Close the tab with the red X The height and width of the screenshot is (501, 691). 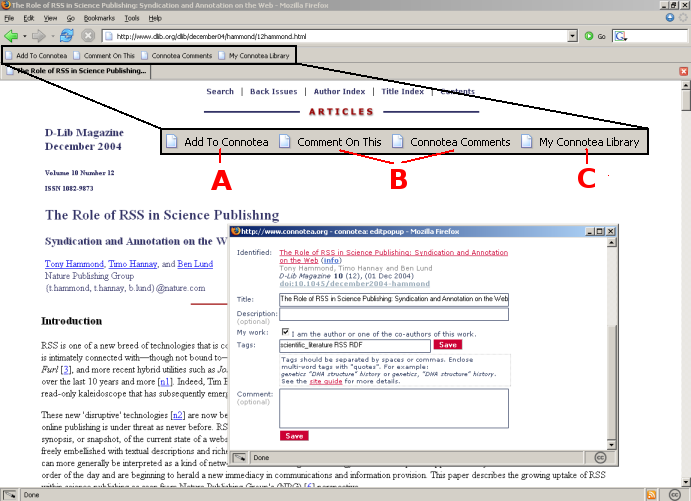click(684, 71)
